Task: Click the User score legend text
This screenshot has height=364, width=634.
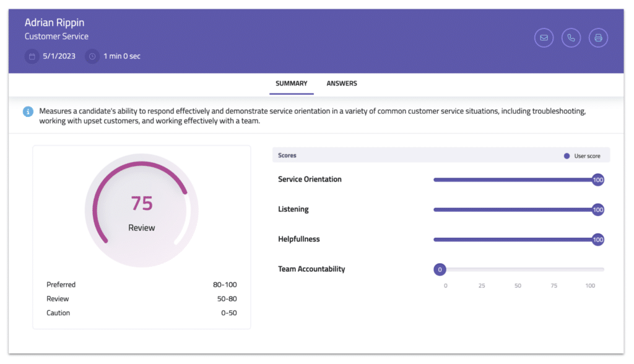Action: [587, 156]
